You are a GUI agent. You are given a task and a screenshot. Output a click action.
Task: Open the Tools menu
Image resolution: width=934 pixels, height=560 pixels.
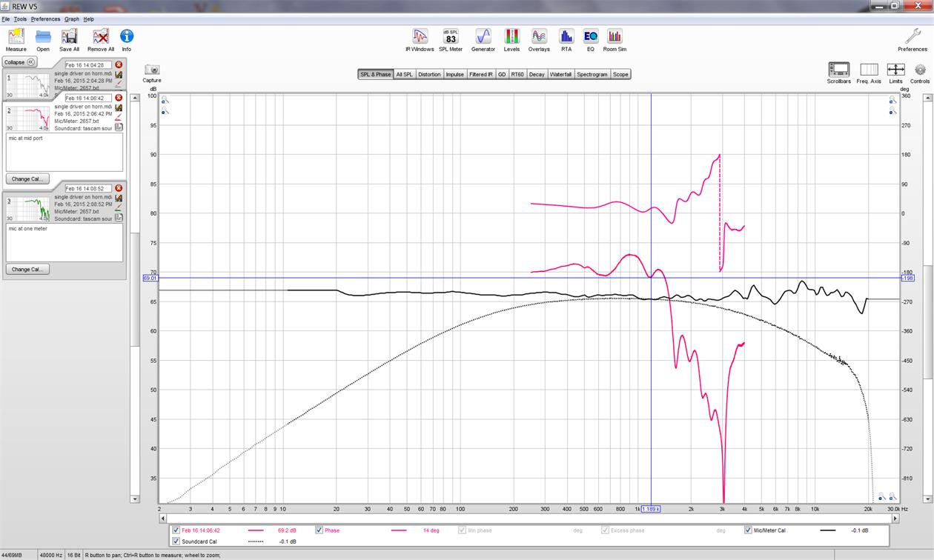coord(20,19)
